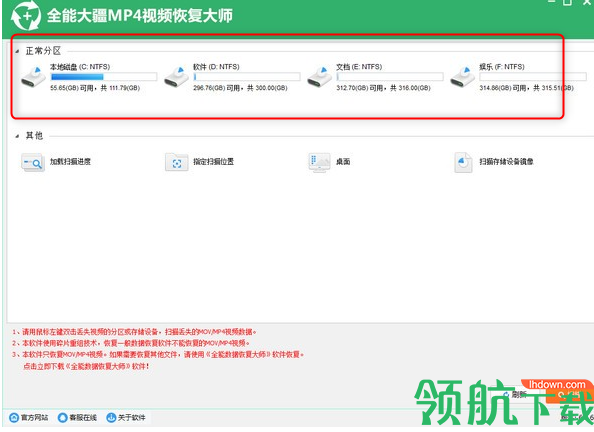Click the F: drive usage bar
Viewport: 594px width, 432px height.
click(533, 77)
